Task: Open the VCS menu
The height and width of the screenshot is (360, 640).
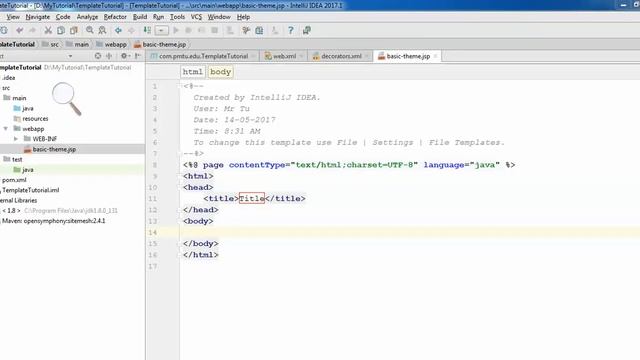Action: coord(196,17)
